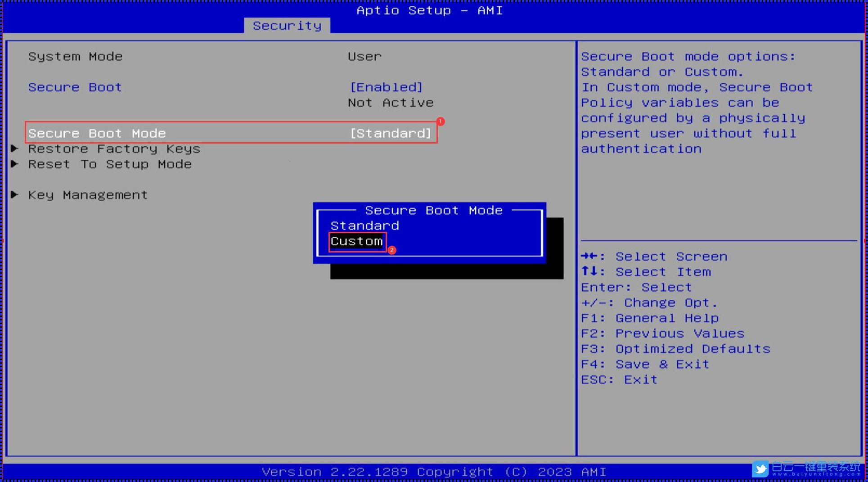Click the ESC: Exit hint

(619, 380)
